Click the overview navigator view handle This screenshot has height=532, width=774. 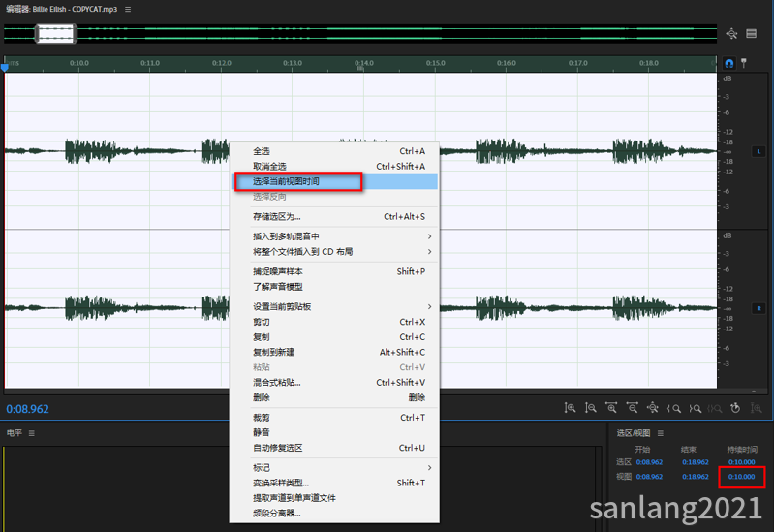tap(56, 34)
